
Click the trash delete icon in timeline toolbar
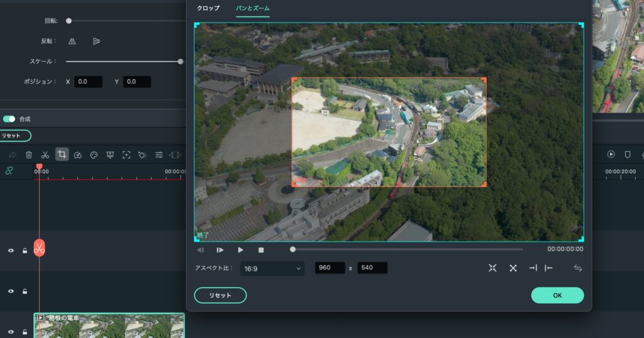(29, 155)
